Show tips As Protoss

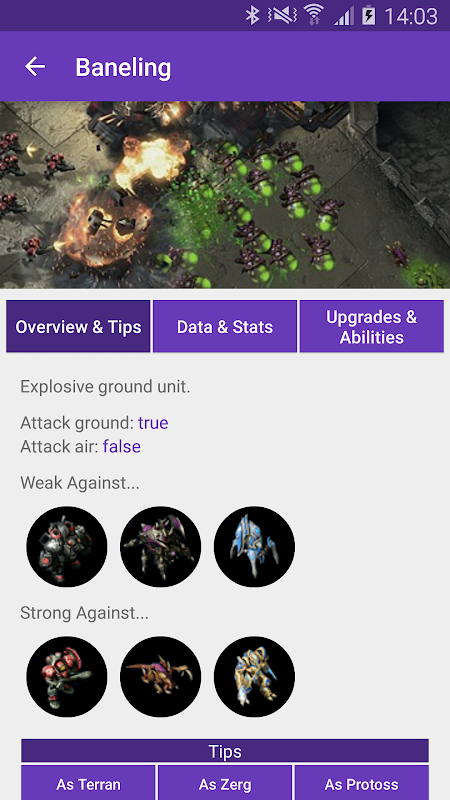(x=362, y=783)
